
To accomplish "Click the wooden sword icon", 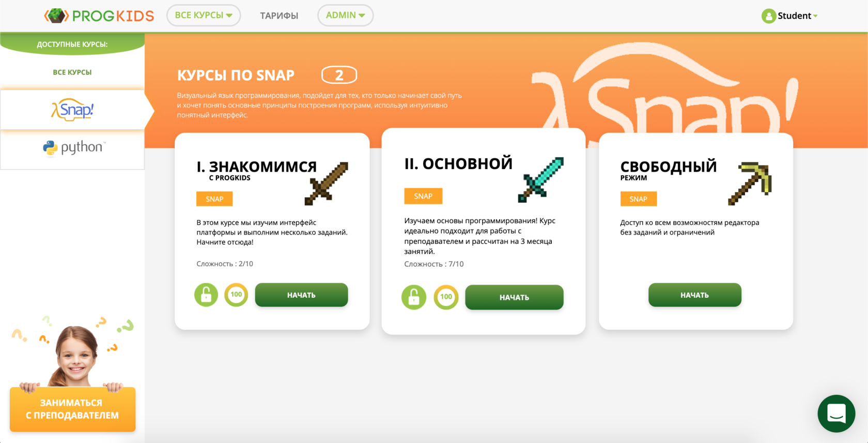I will point(327,183).
